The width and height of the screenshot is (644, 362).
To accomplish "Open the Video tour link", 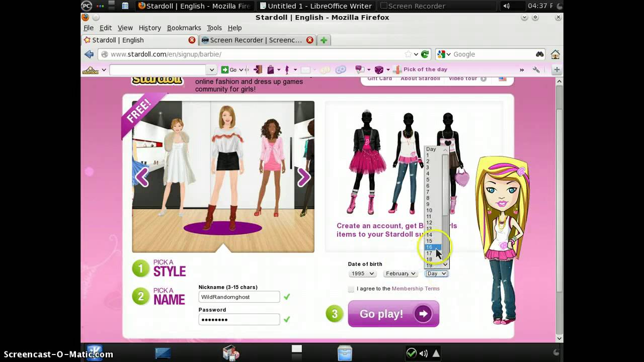I will click(x=463, y=78).
